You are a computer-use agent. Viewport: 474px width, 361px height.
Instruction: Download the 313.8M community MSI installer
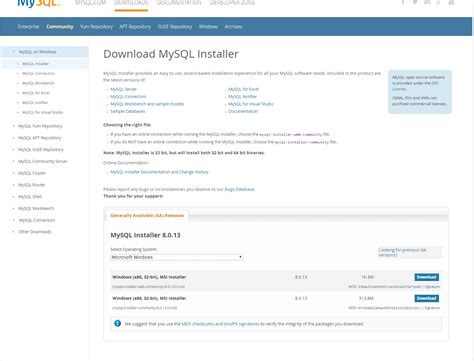click(x=427, y=298)
